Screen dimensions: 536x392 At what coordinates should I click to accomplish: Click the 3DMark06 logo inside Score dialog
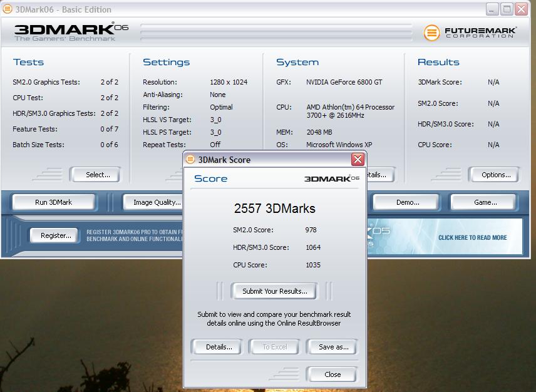[x=332, y=178]
